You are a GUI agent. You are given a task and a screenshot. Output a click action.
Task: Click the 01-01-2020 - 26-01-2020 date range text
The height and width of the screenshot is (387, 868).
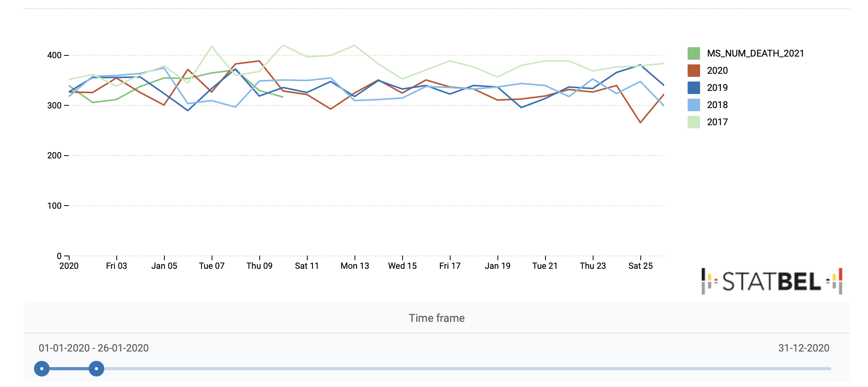tap(94, 348)
